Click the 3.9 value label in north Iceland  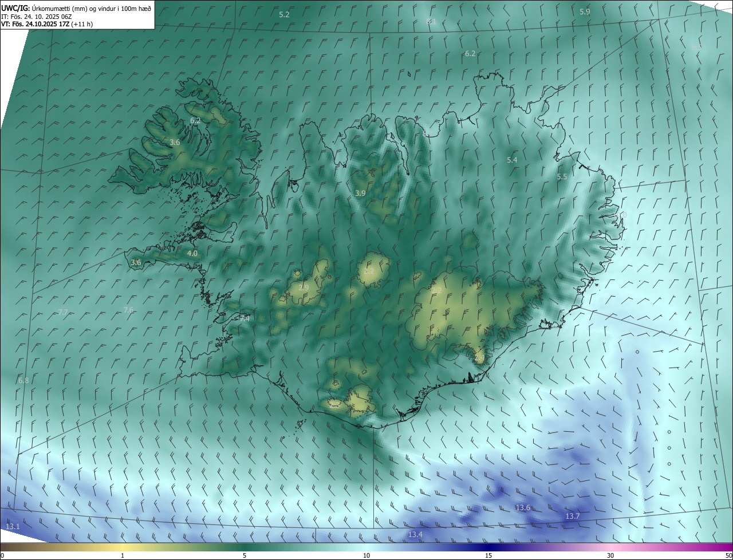coord(360,194)
